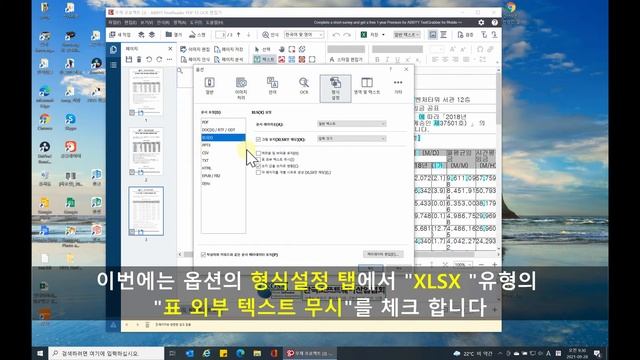This screenshot has height=360, width=640.
Task: Open File Explorer from the taskbar
Action: pos(257,353)
